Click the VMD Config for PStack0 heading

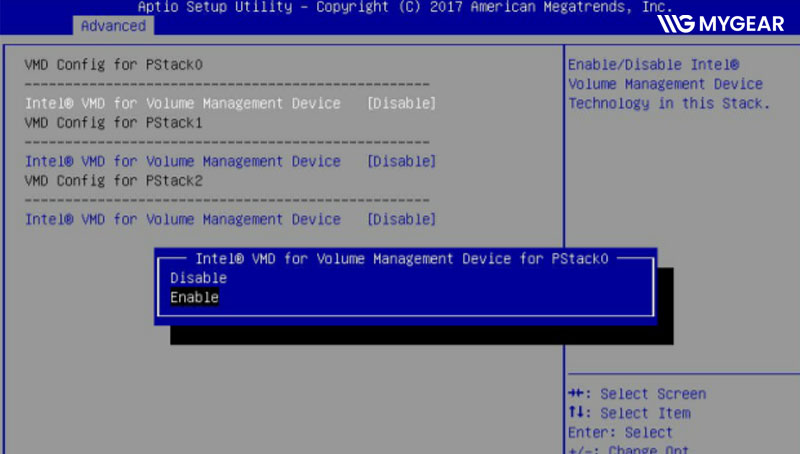(x=113, y=65)
